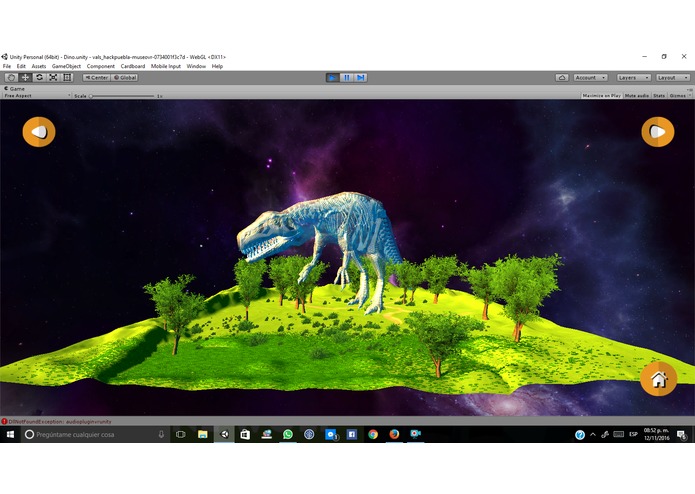This screenshot has height=494, width=695.
Task: Open File Explorer from taskbar
Action: tap(203, 435)
